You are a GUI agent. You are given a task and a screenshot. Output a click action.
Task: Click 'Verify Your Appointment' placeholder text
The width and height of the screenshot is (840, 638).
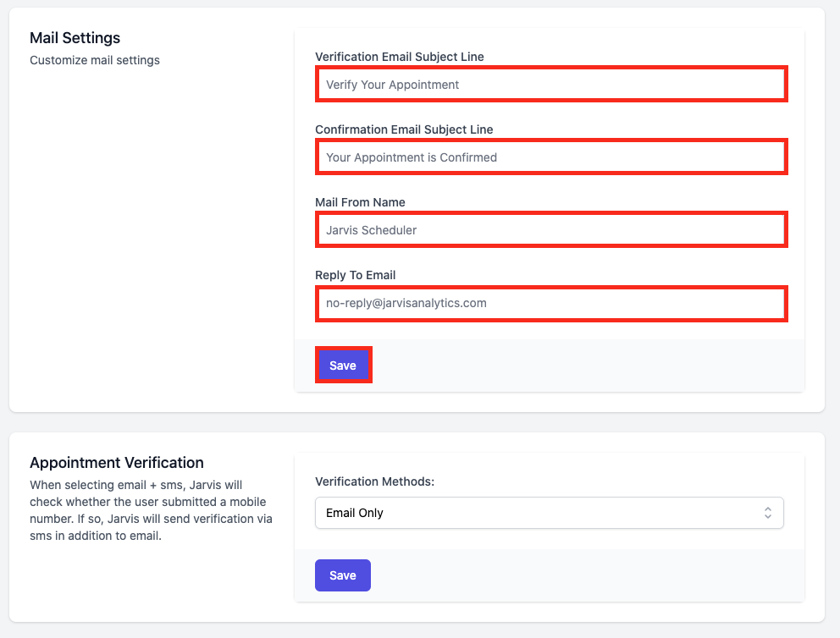coord(392,85)
